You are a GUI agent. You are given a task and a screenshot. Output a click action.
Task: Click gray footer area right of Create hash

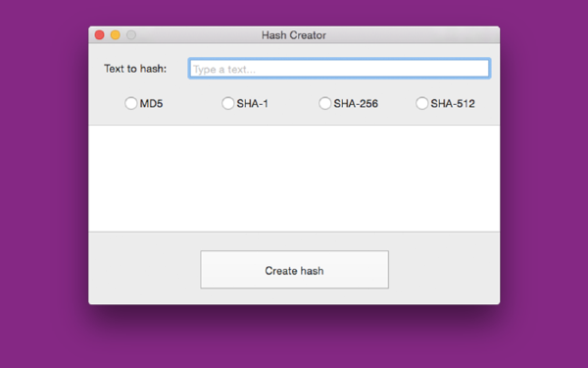pos(444,269)
